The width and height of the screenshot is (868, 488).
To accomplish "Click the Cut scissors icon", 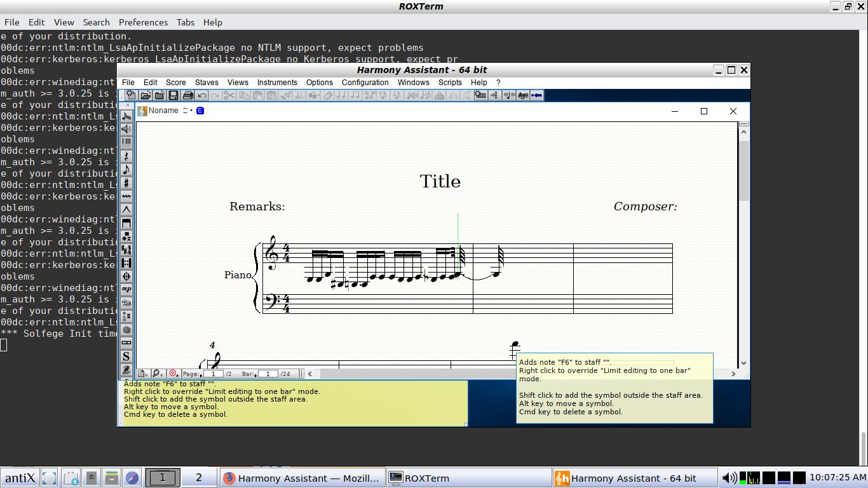I will pos(229,95).
